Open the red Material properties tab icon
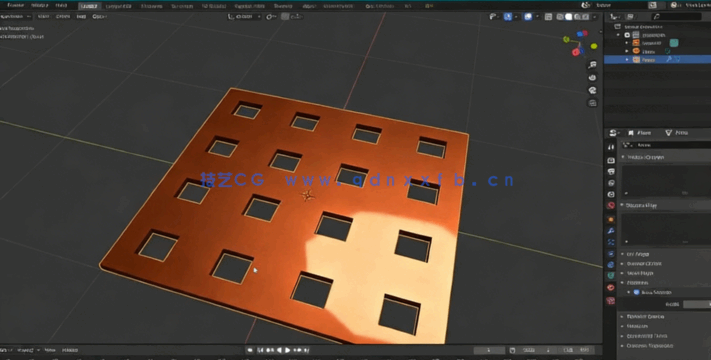 (611, 287)
